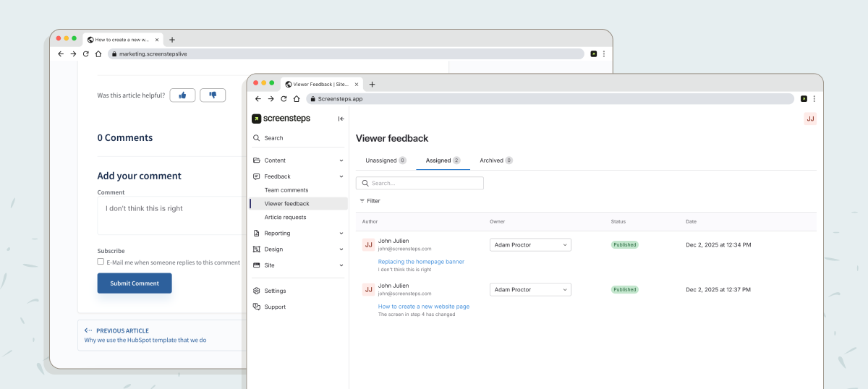The image size is (868, 389).
Task: Collapse the ScreenSteps sidebar
Action: 341,119
